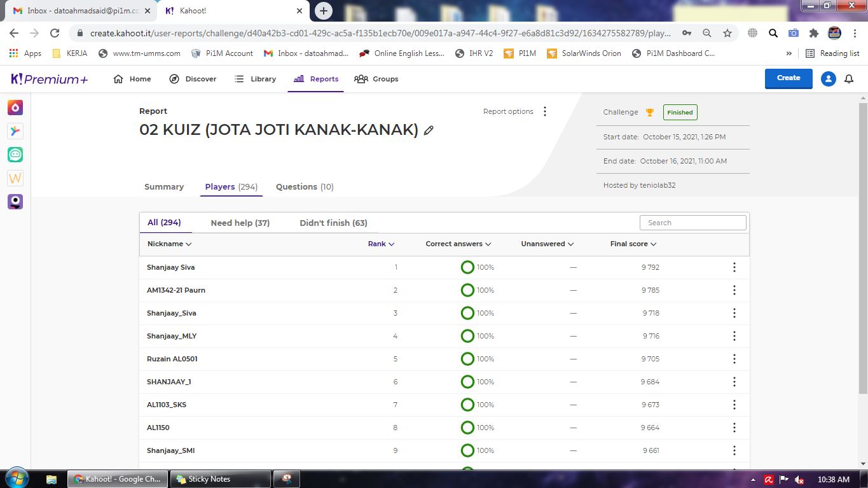Viewport: 868px width, 488px height.
Task: Switch to the Summary tab
Action: coord(164,187)
